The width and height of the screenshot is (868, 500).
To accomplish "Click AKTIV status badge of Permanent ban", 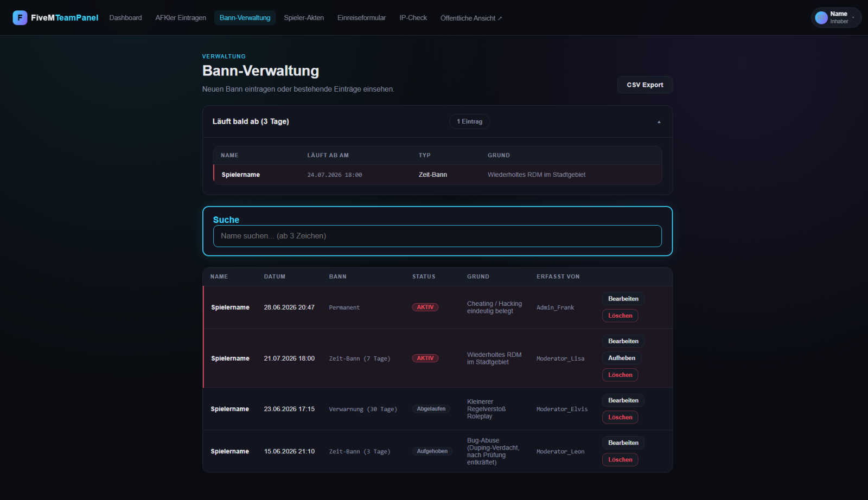I will pyautogui.click(x=425, y=307).
